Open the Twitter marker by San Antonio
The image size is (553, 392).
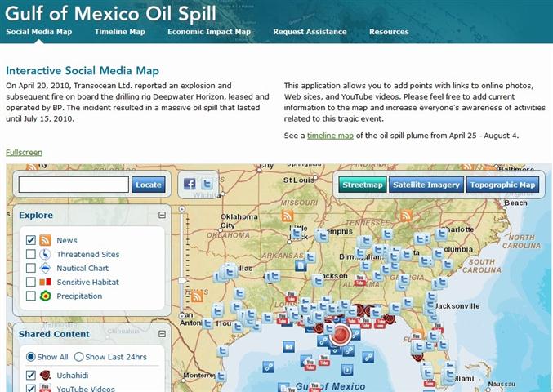(x=207, y=323)
